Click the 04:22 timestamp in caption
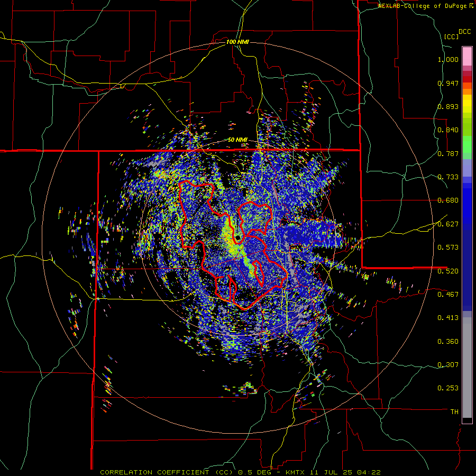476x476 pixels. (370, 472)
